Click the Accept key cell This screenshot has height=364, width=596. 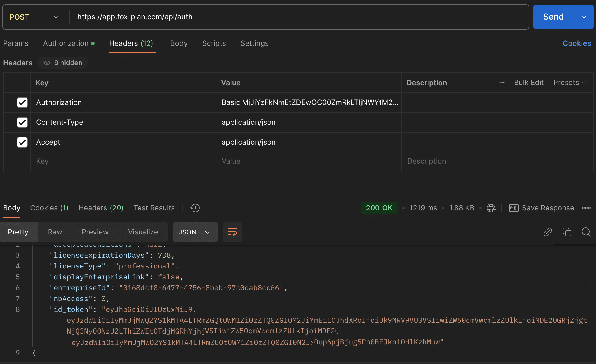[x=123, y=142]
